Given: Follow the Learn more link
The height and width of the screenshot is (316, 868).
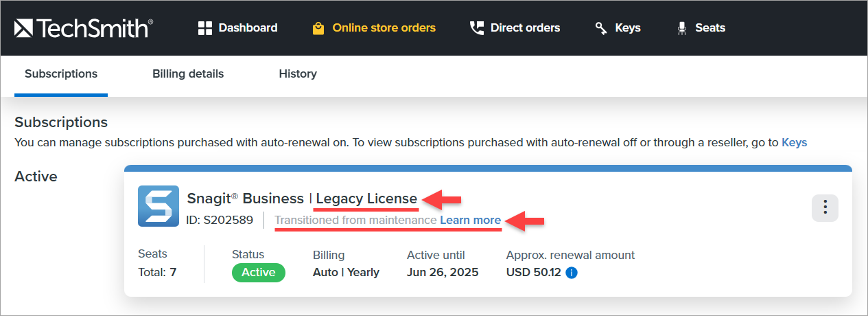Looking at the screenshot, I should (471, 221).
